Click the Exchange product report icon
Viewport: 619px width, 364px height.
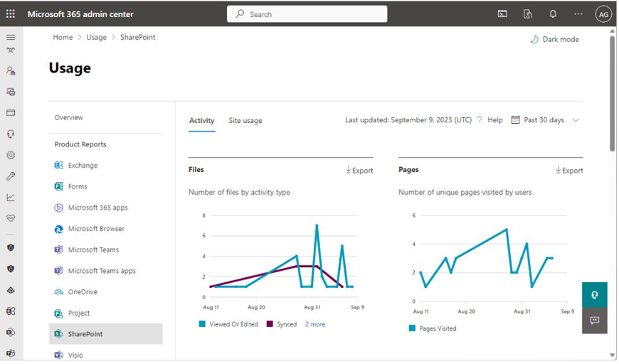[x=59, y=165]
